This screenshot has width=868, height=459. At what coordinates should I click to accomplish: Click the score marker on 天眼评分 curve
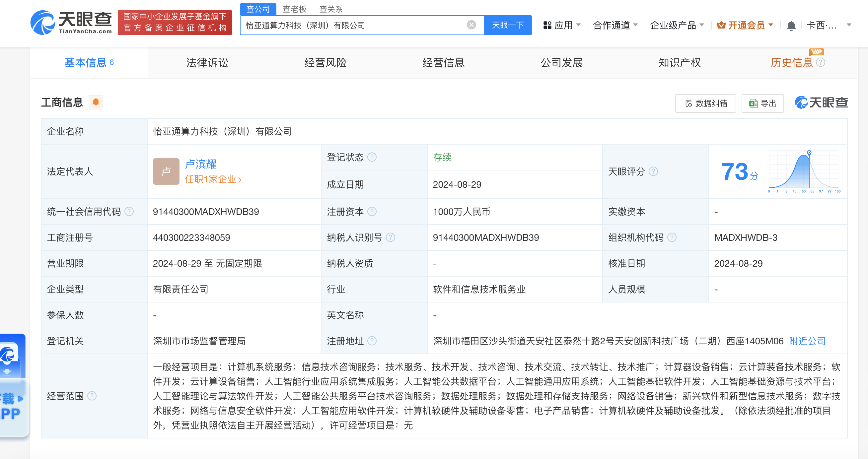coord(809,152)
